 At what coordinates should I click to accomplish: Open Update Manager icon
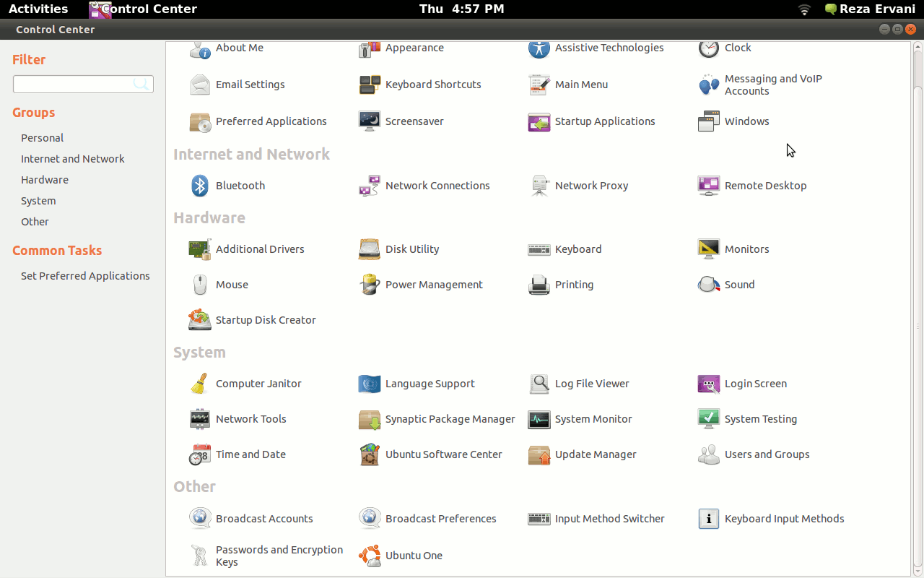click(539, 454)
